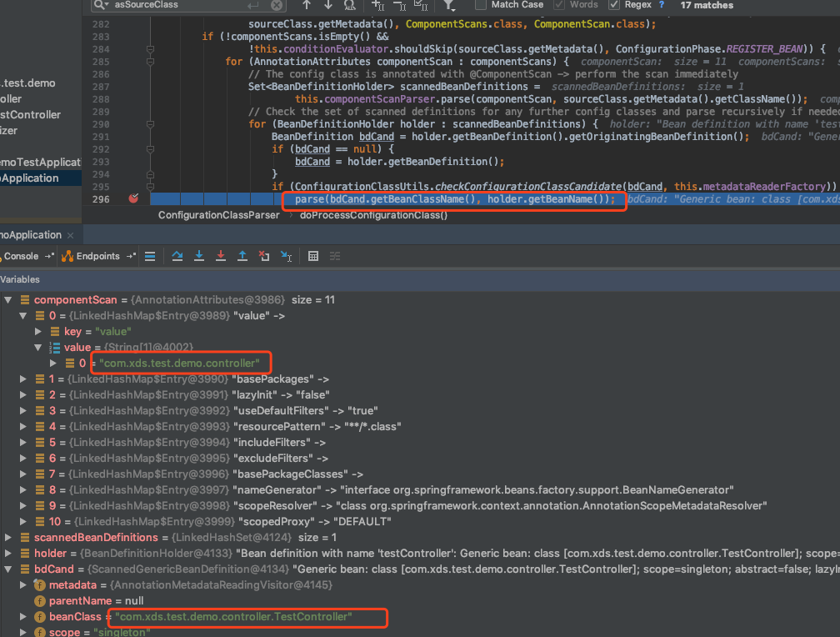
Task: Collapse the componentScan variable node
Action: pos(8,299)
